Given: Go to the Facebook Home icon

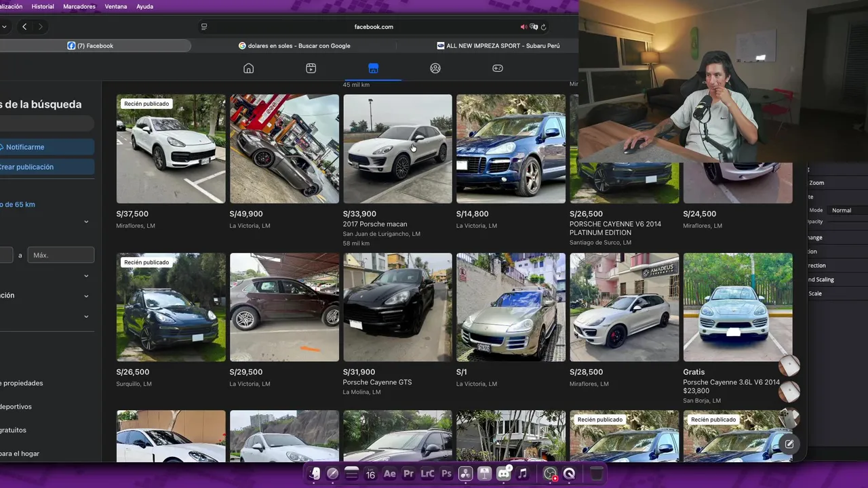Looking at the screenshot, I should tap(249, 68).
